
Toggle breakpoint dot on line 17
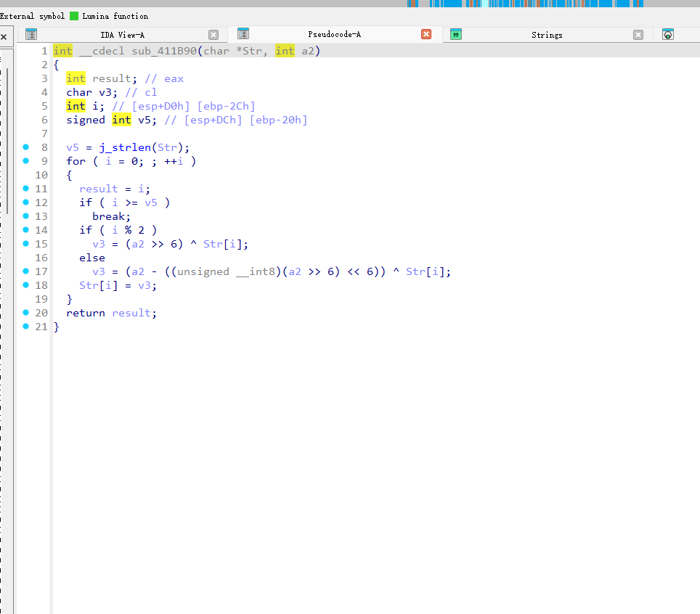tap(26, 271)
